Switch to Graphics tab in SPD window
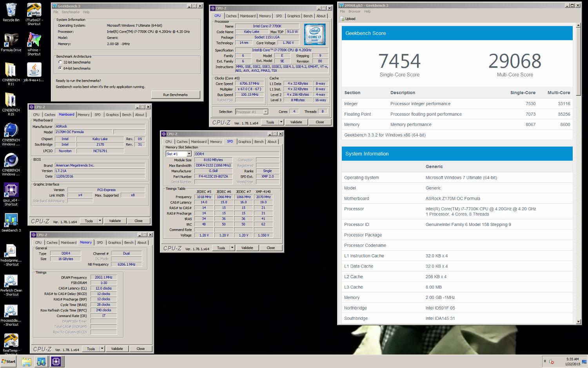This screenshot has height=368, width=588. click(245, 142)
